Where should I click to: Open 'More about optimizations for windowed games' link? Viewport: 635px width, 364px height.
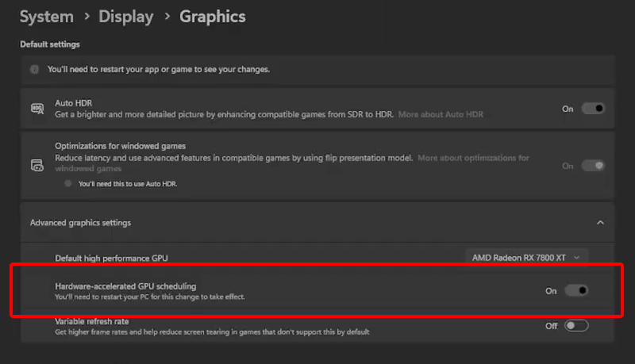(x=292, y=163)
